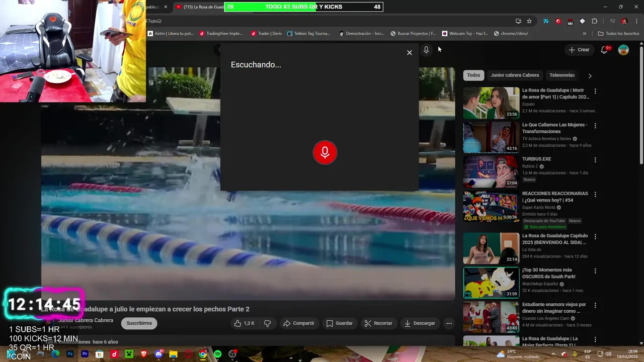Viewport: 644px width, 362px height.
Task: Click the red round extension icon
Action: click(x=558, y=21)
